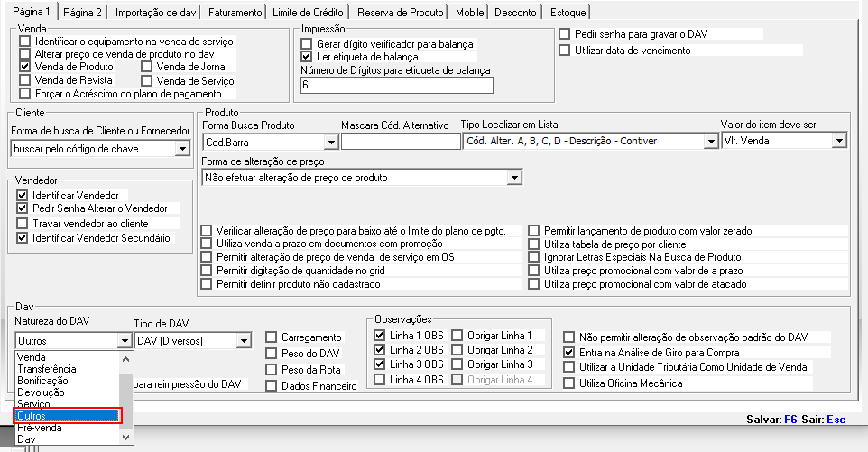Enable Gerar dígito verificador para balança
Screen dimensions: 868x452
click(x=306, y=44)
